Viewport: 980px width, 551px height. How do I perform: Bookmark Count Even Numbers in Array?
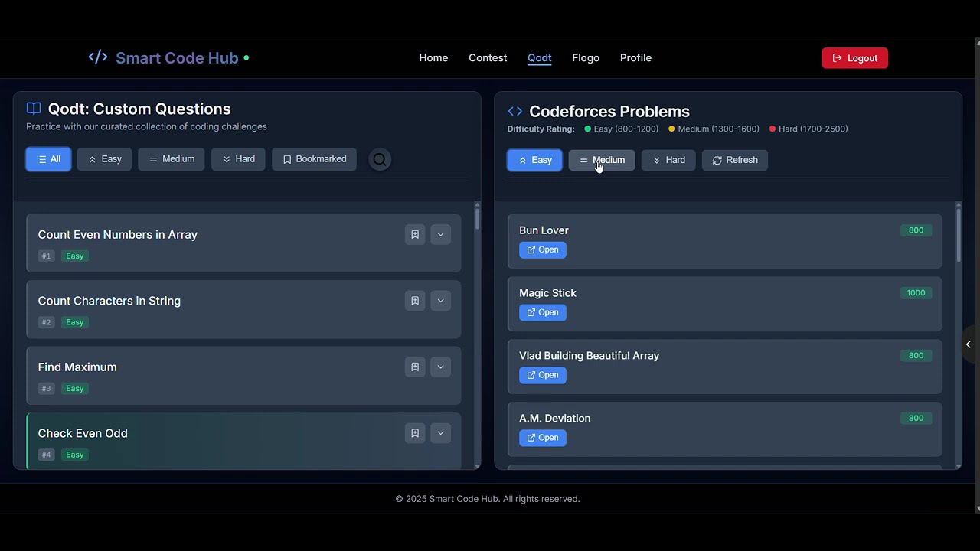tap(415, 234)
